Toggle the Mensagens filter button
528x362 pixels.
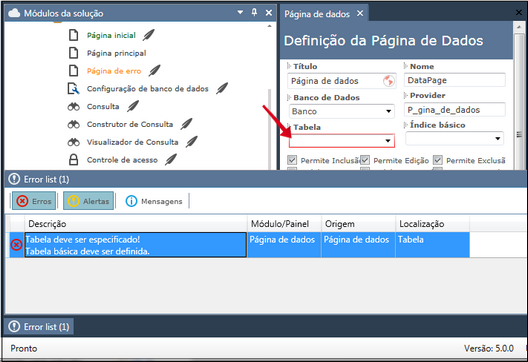(154, 201)
